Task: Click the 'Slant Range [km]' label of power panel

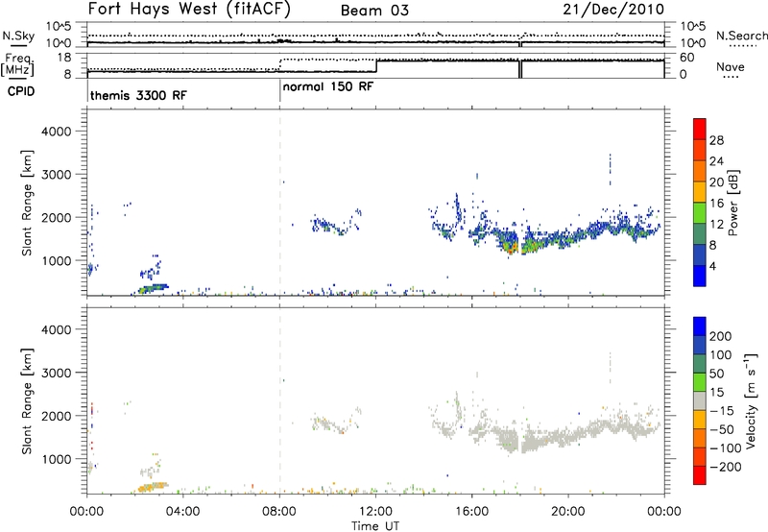Action: coord(27,203)
